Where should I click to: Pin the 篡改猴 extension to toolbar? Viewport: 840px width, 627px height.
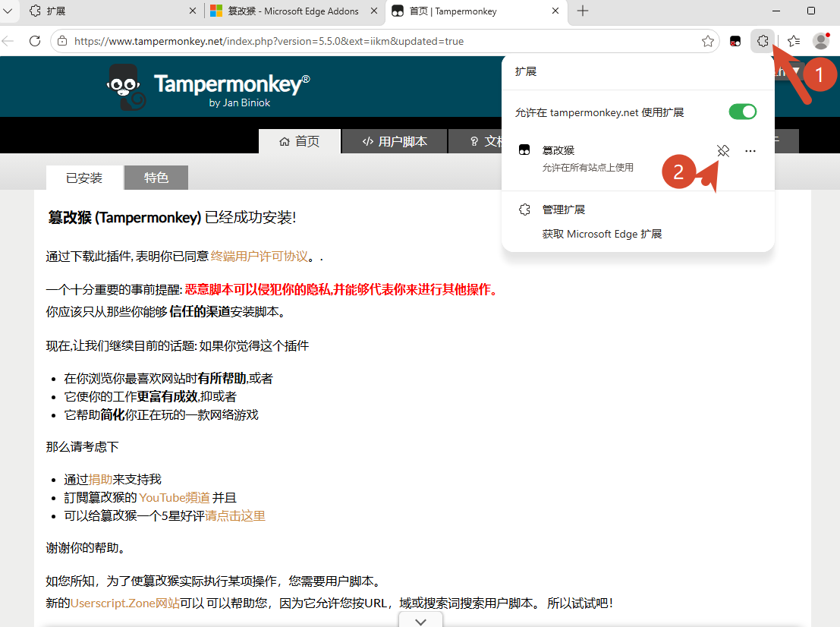(723, 150)
